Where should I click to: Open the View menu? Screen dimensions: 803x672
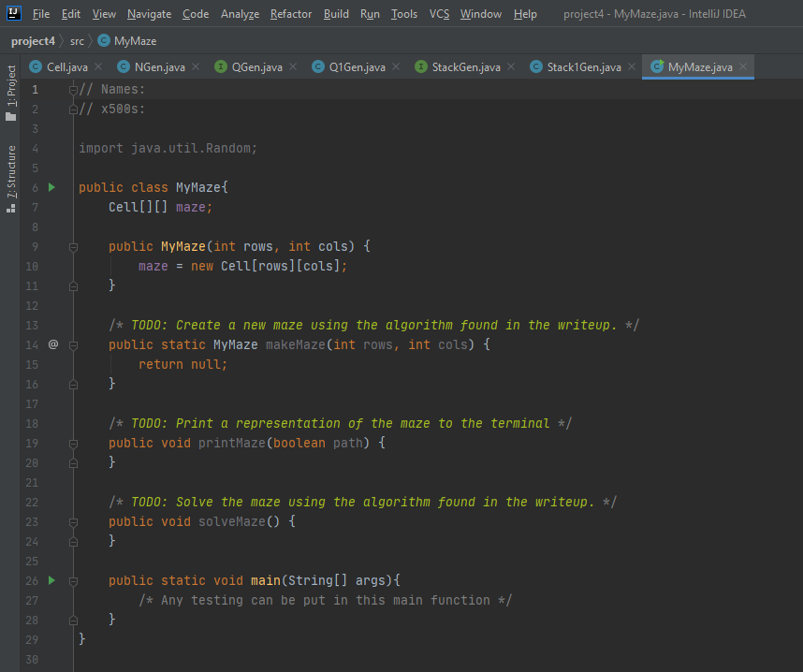104,14
